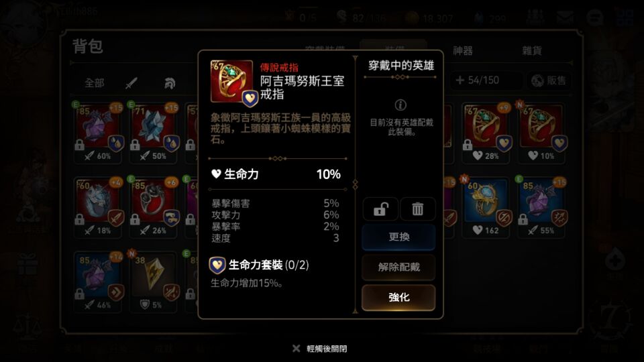Click the ring item icon in popup header
Viewport: 644px width, 362px height.
coord(233,82)
